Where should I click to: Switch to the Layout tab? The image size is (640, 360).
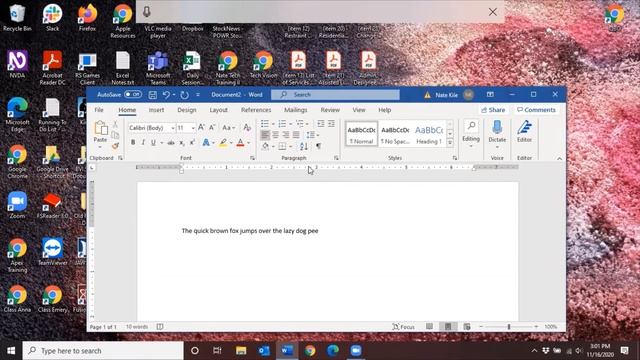pos(218,110)
